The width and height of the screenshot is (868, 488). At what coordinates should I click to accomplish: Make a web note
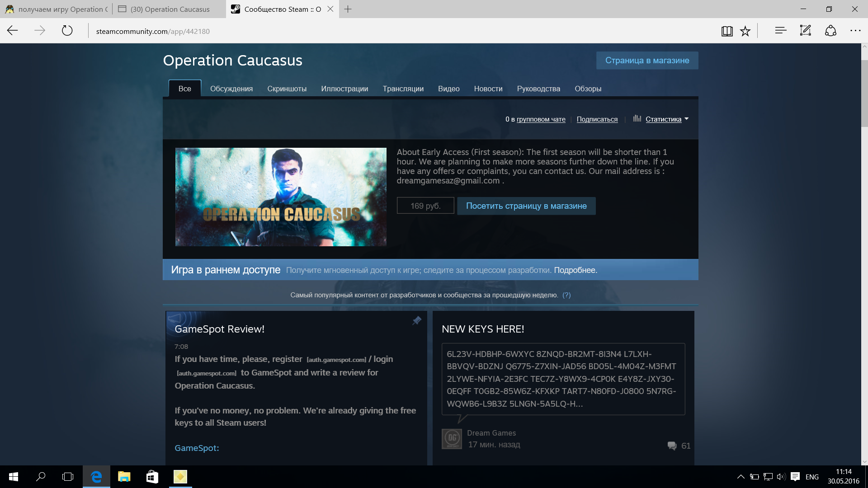click(806, 31)
